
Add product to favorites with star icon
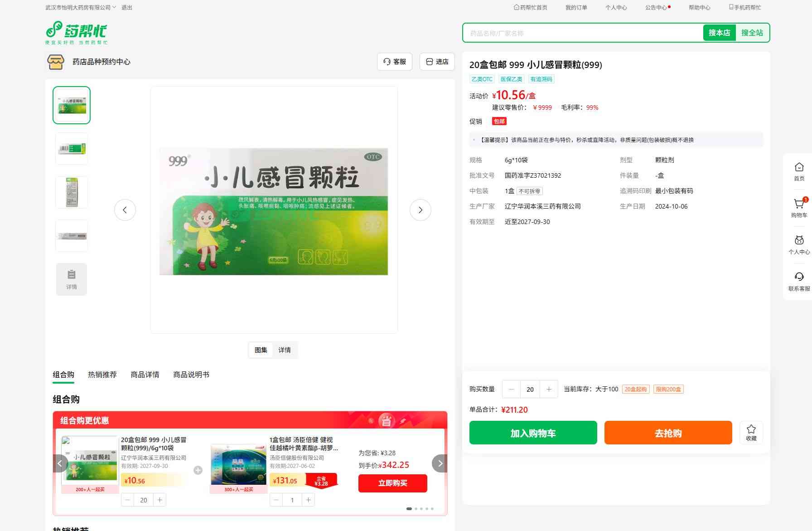click(751, 432)
